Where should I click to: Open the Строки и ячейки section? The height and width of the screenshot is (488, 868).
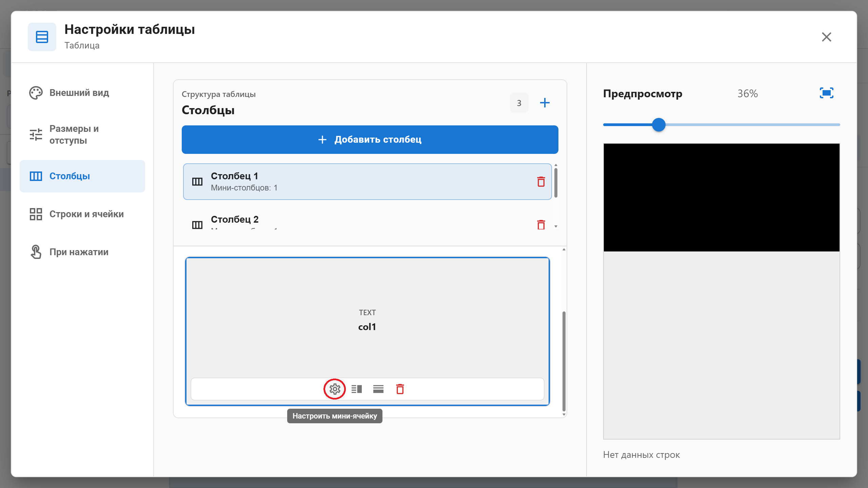[82, 214]
